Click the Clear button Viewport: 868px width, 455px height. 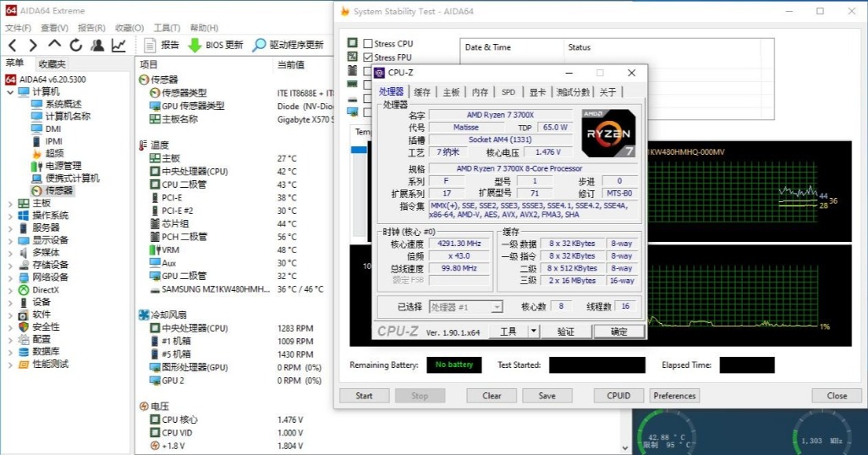(492, 396)
